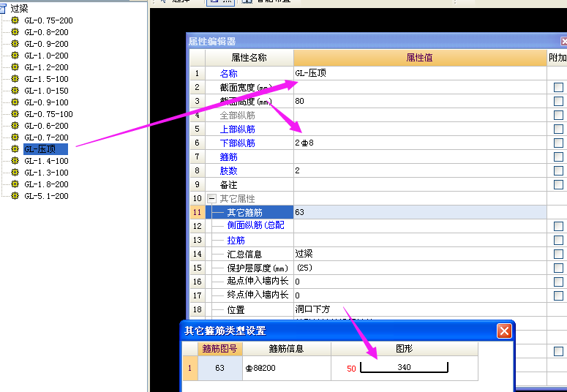567x392 pixels.
Task: Click gear icon beside GL-0.9-100
Action: coord(15,102)
